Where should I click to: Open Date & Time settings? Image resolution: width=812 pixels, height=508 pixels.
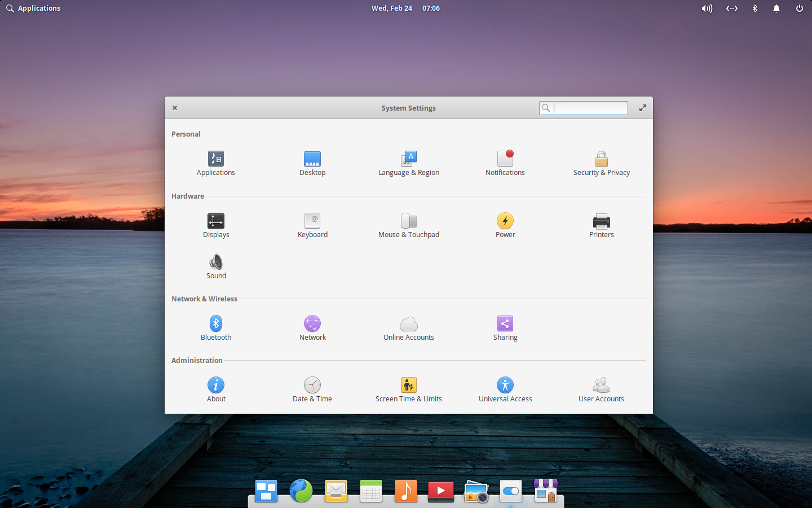pyautogui.click(x=312, y=388)
